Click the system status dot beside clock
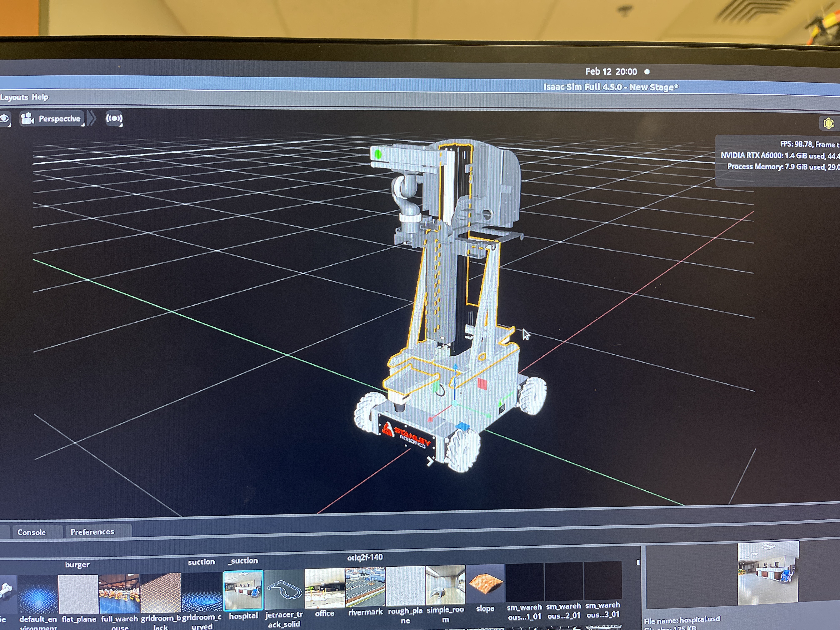The width and height of the screenshot is (840, 630). [x=647, y=72]
